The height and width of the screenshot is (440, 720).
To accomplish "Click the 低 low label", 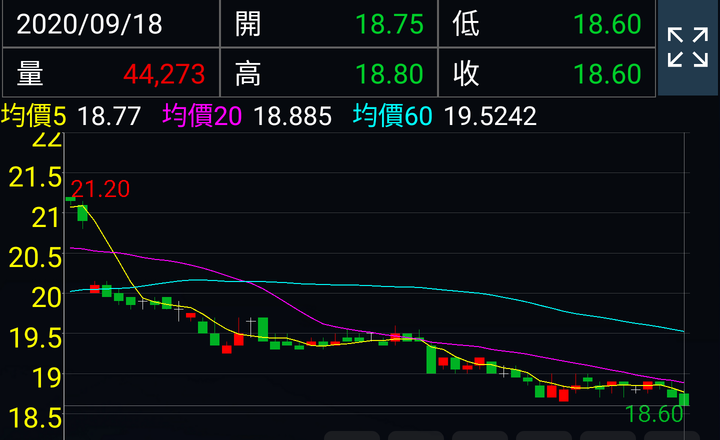I will coord(466,24).
